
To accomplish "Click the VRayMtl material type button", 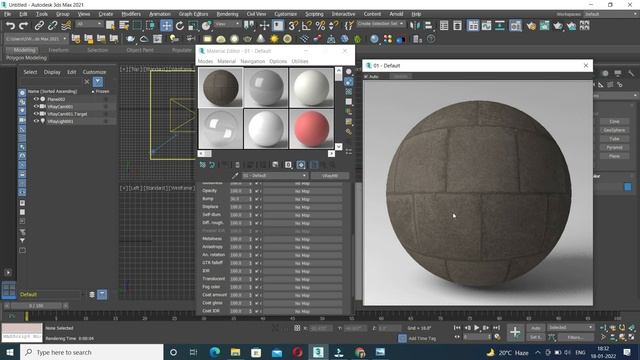I will click(329, 176).
